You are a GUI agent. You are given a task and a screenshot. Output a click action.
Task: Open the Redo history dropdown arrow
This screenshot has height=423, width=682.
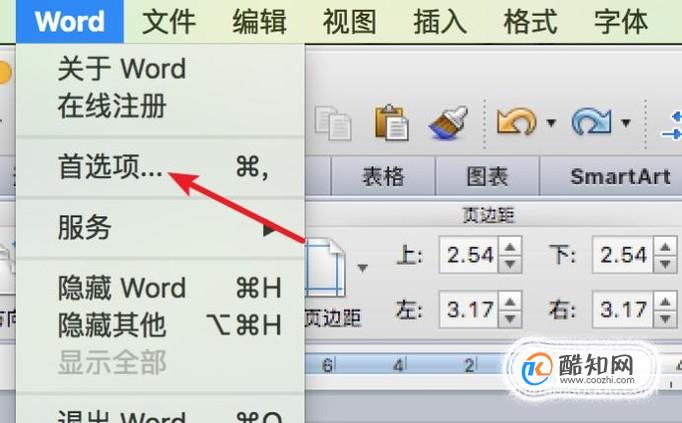(x=626, y=123)
